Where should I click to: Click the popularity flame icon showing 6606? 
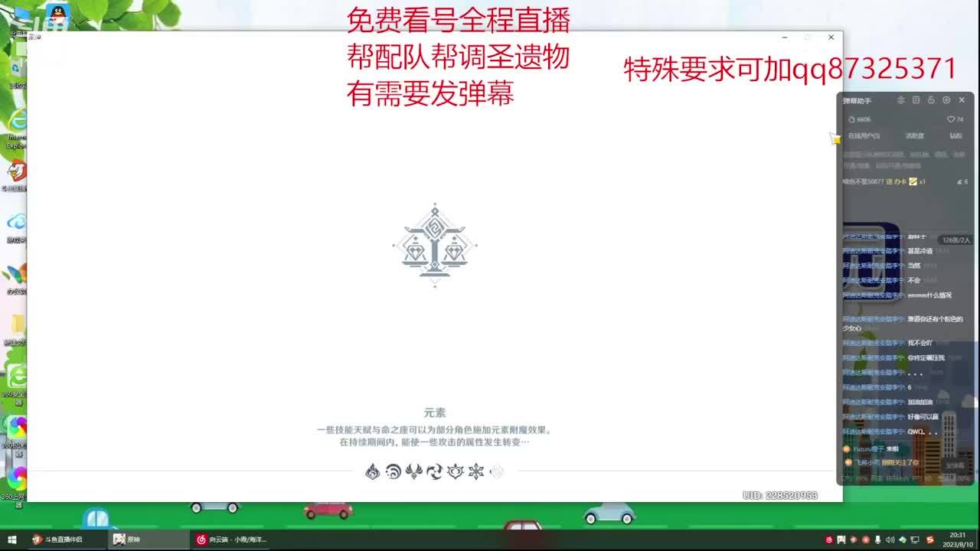tap(851, 119)
